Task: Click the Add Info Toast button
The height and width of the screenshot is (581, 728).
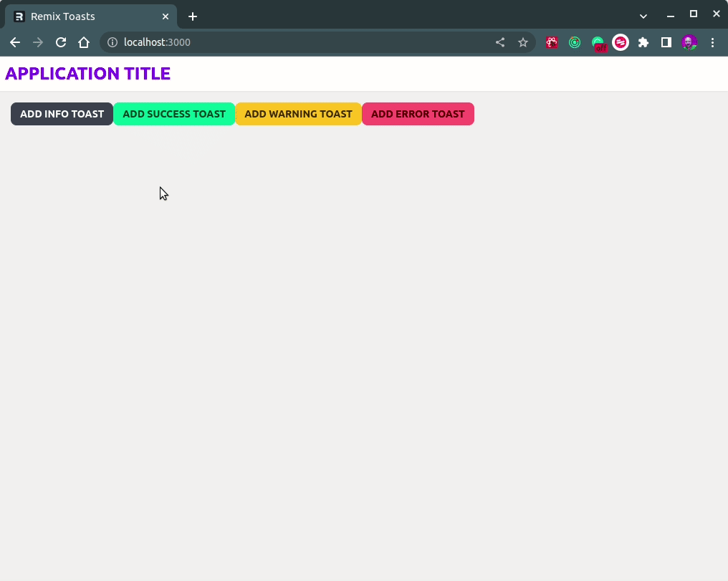Action: [62, 114]
